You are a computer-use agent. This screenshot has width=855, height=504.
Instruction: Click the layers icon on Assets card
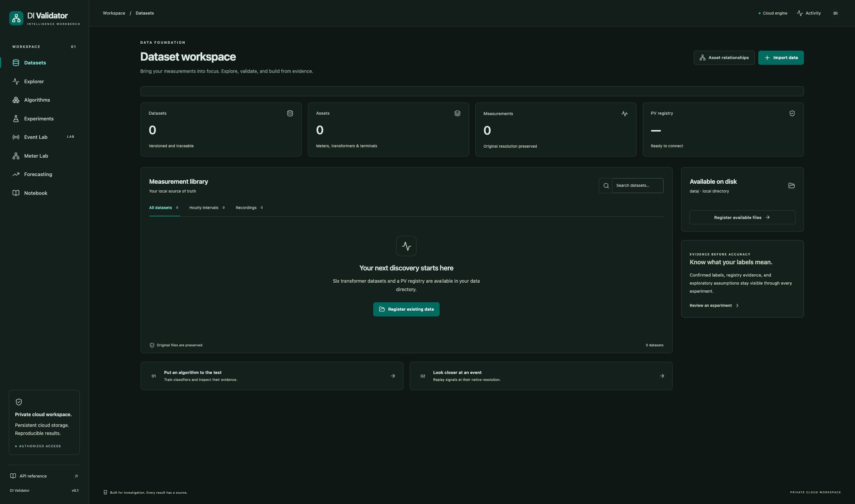click(457, 113)
